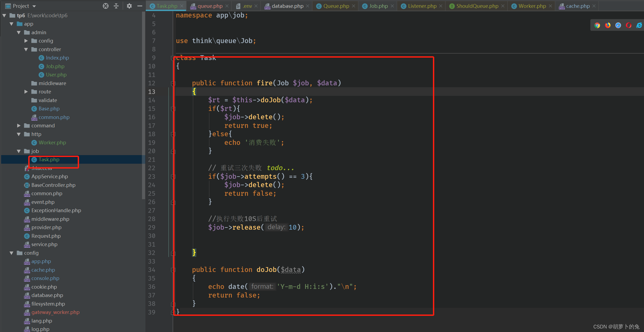
Task: Collapse the root config folder
Action: (x=12, y=253)
